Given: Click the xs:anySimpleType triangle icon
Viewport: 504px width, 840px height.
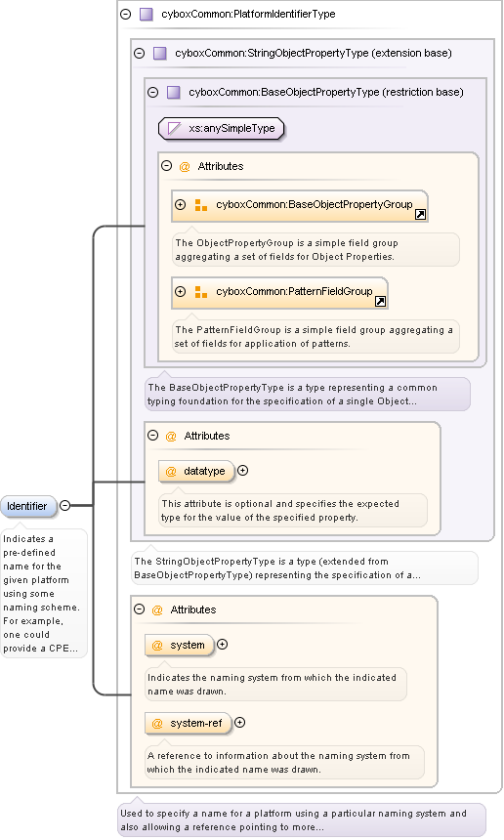Looking at the screenshot, I should [x=174, y=129].
